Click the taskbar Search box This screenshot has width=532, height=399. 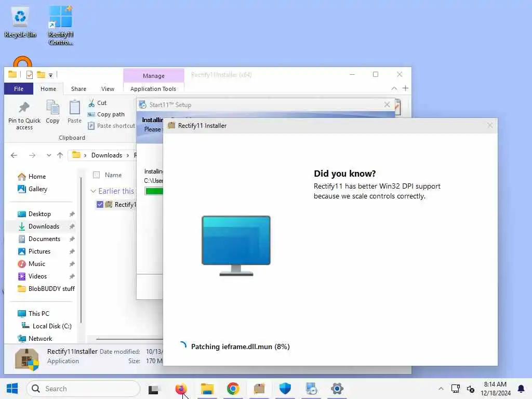coord(83,389)
